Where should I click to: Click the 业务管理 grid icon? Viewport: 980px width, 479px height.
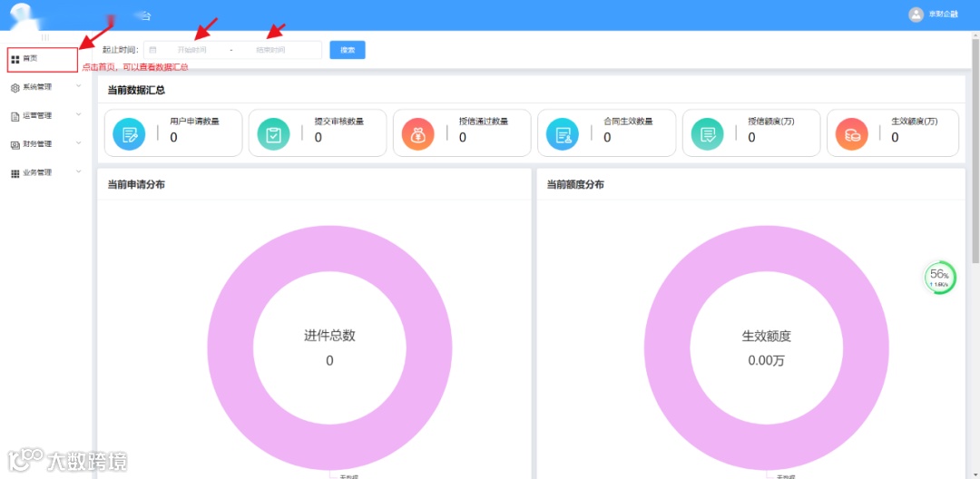[15, 173]
